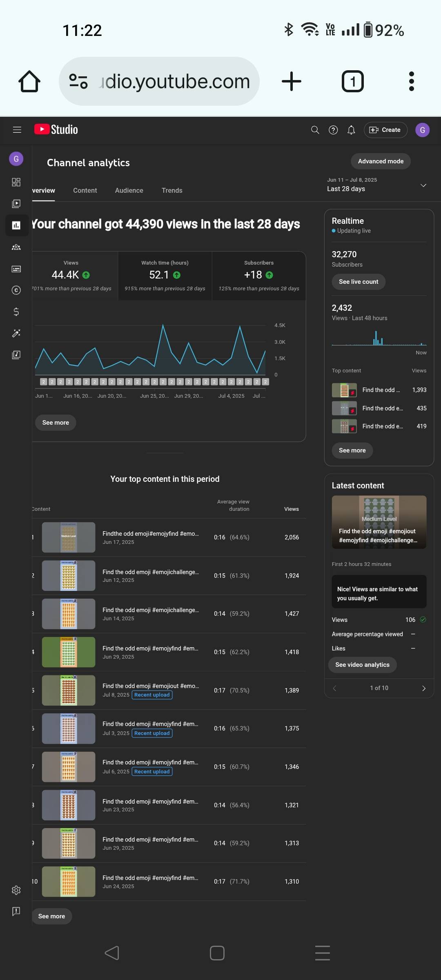Open the notifications bell
441x980 pixels.
351,130
